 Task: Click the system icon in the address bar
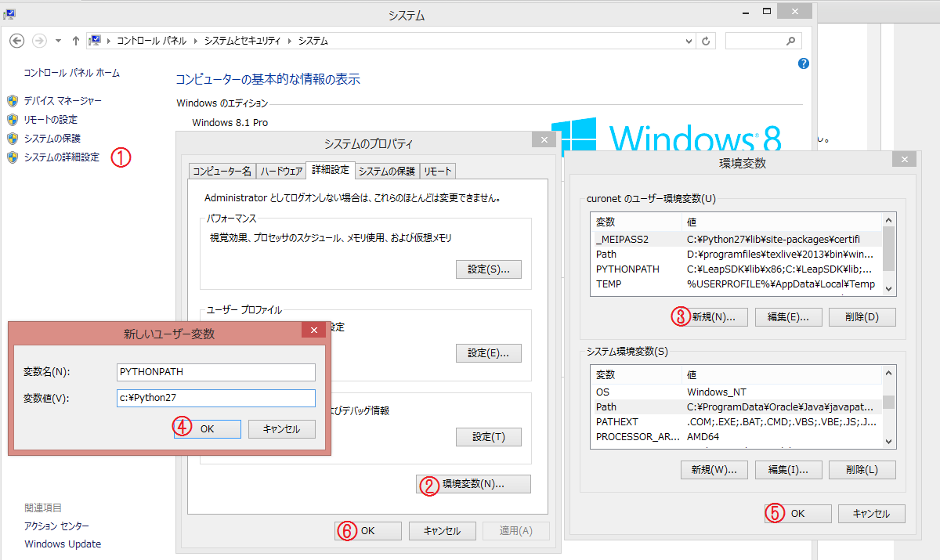pos(95,41)
